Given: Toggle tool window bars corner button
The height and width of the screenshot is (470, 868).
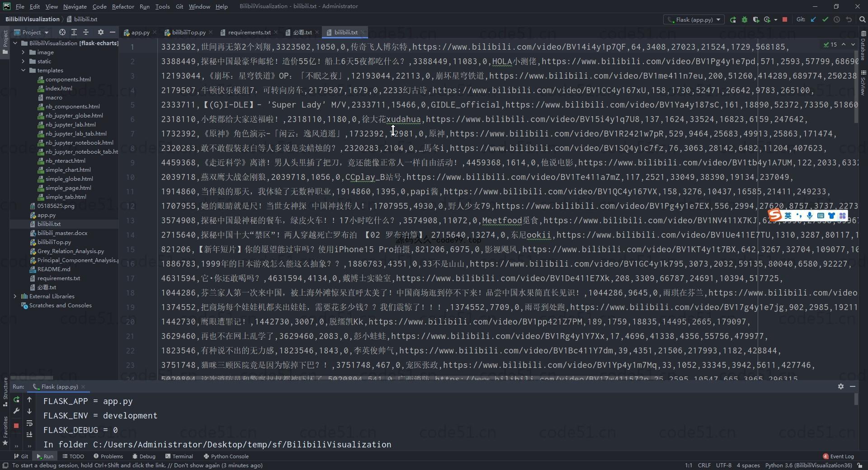Looking at the screenshot, I should click(x=5, y=465).
